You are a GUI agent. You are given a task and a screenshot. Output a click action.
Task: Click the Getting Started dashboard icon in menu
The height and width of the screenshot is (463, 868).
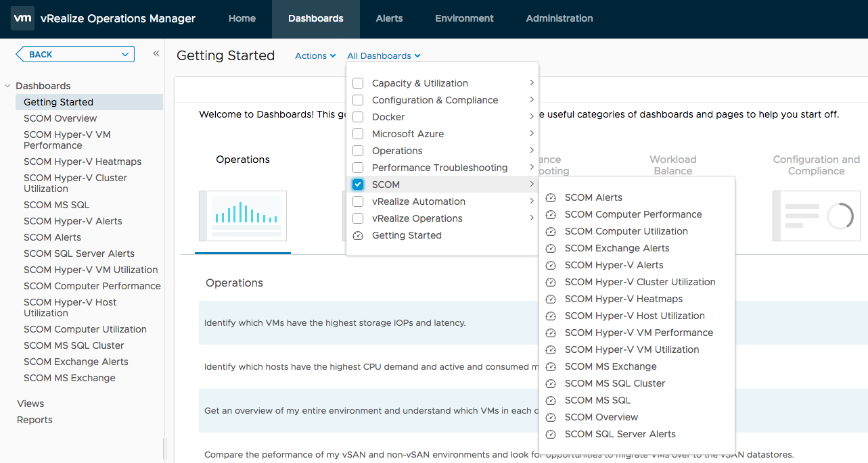(x=358, y=236)
